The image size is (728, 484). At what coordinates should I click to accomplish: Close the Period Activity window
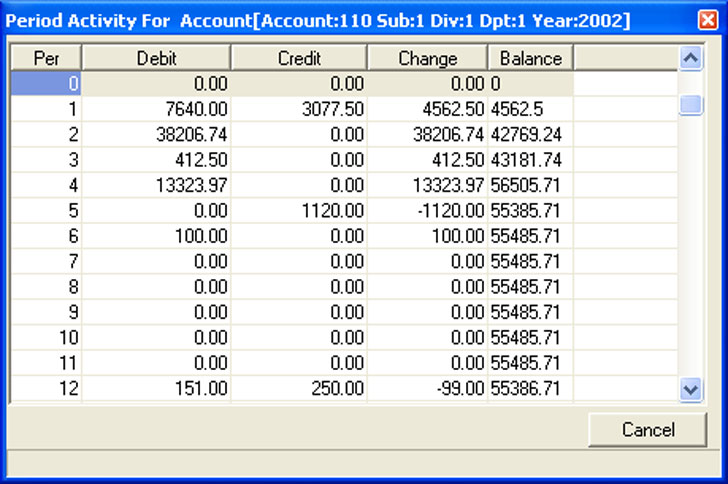(708, 20)
